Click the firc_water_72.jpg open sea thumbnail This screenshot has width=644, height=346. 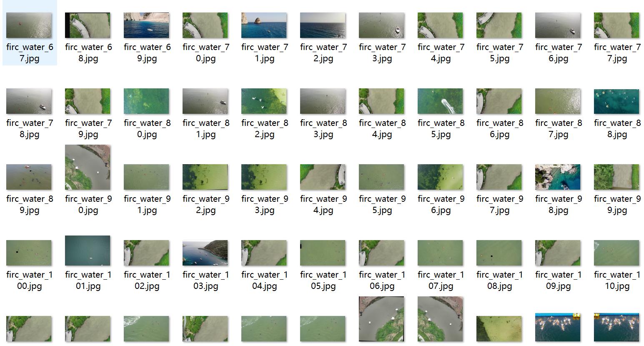click(x=323, y=25)
